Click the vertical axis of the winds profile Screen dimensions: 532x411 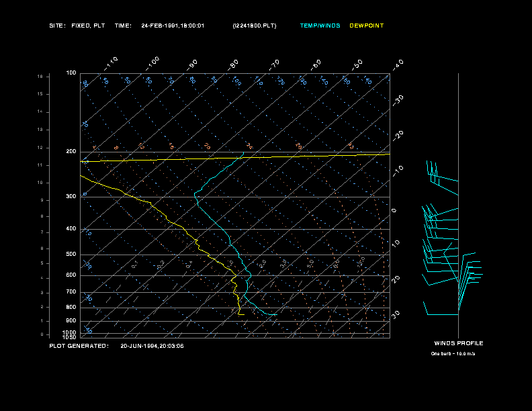458,205
